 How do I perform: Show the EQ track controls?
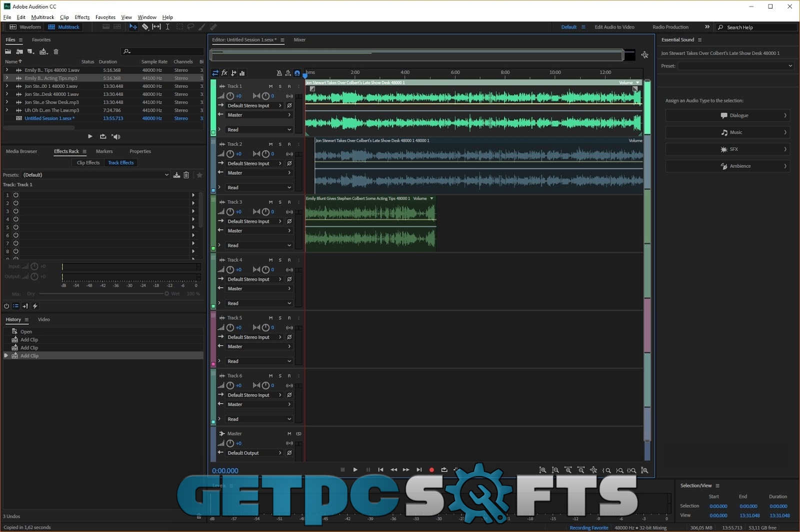click(x=242, y=73)
